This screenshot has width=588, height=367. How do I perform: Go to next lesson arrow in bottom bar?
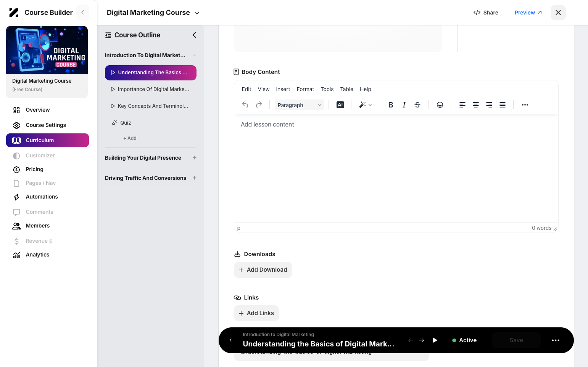click(422, 340)
